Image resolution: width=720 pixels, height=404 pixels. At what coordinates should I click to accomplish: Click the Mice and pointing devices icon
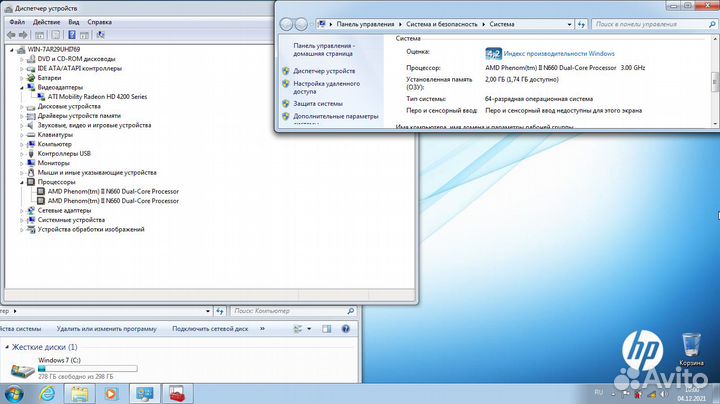31,172
